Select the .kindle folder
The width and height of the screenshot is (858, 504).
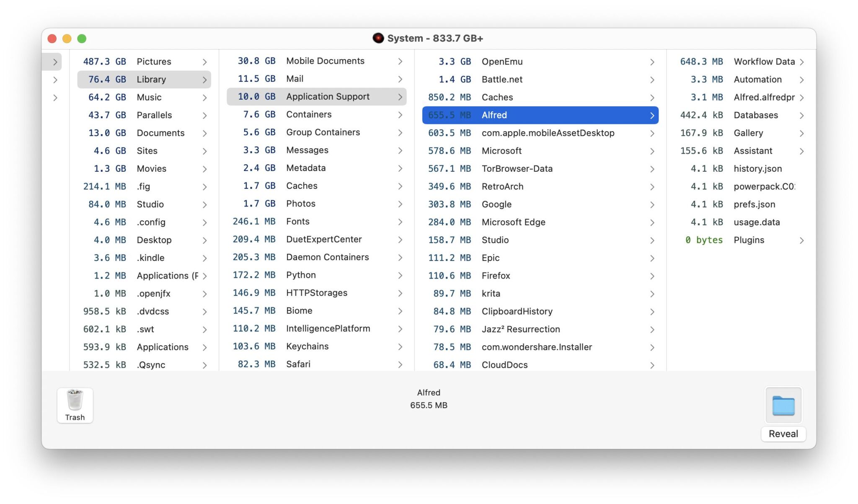point(144,258)
